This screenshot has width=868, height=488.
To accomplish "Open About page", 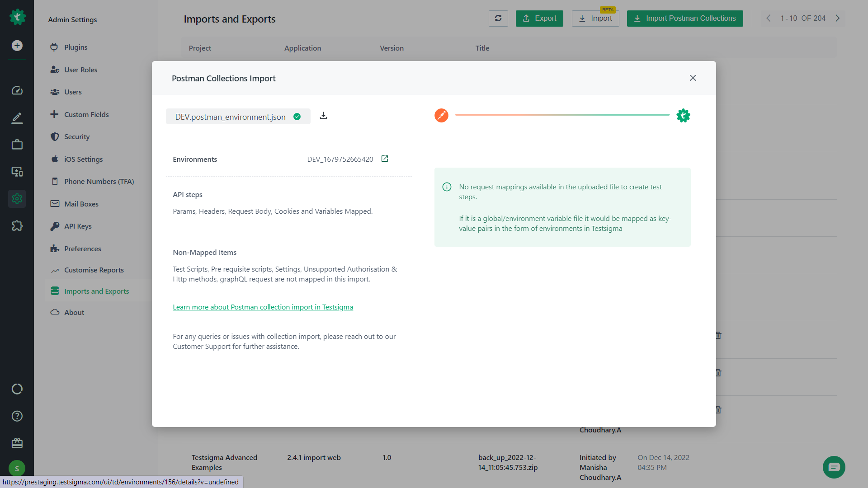I will point(74,313).
